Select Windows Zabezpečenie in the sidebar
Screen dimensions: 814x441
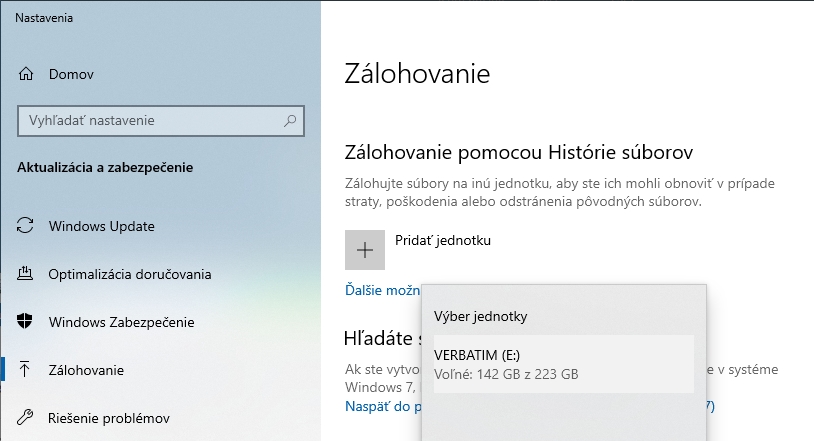(121, 322)
